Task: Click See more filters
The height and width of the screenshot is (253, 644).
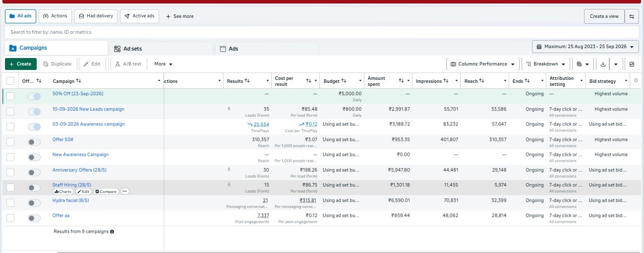Action: point(179,16)
